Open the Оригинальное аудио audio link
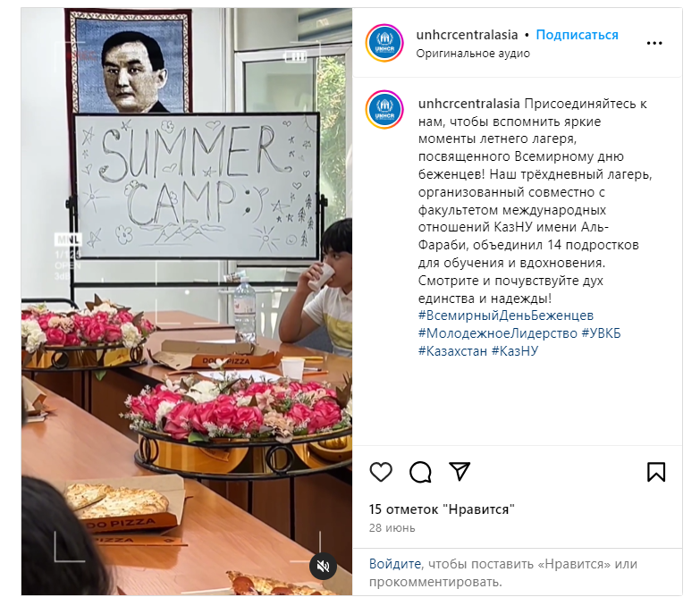Image resolution: width=700 pixels, height=614 pixels. (473, 54)
